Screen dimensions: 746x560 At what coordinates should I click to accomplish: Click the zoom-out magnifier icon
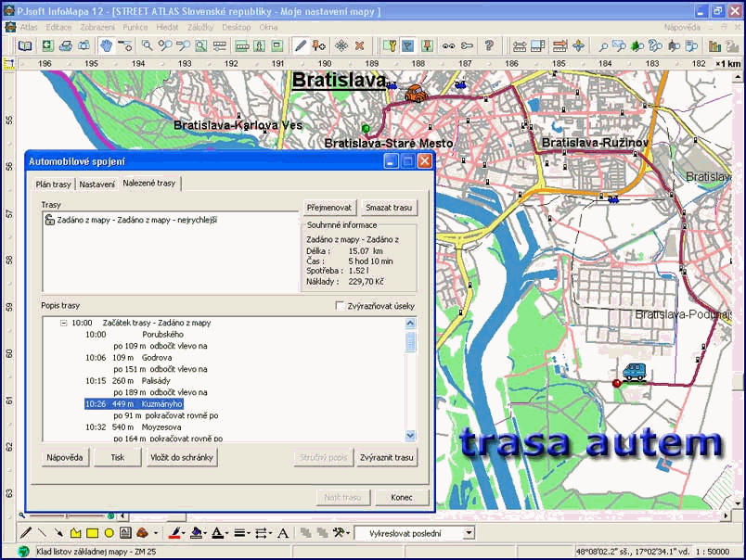(x=183, y=45)
